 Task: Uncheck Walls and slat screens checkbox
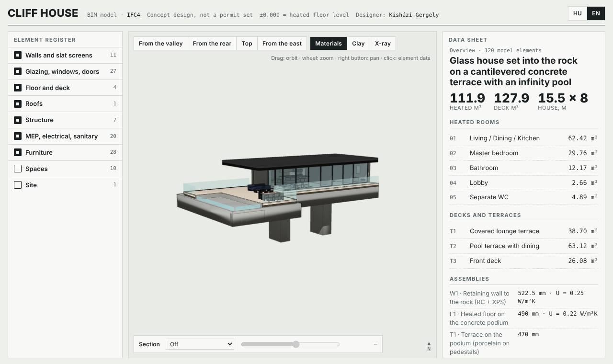click(18, 55)
